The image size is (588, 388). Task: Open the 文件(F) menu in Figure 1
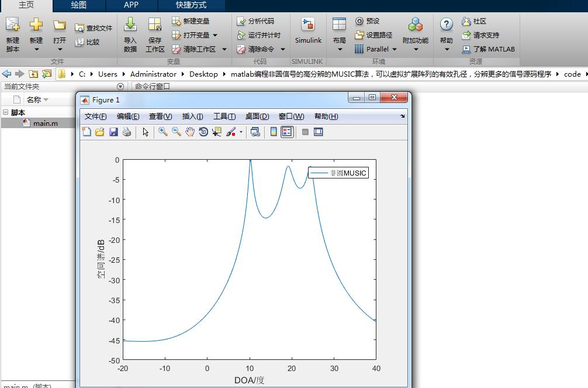96,116
